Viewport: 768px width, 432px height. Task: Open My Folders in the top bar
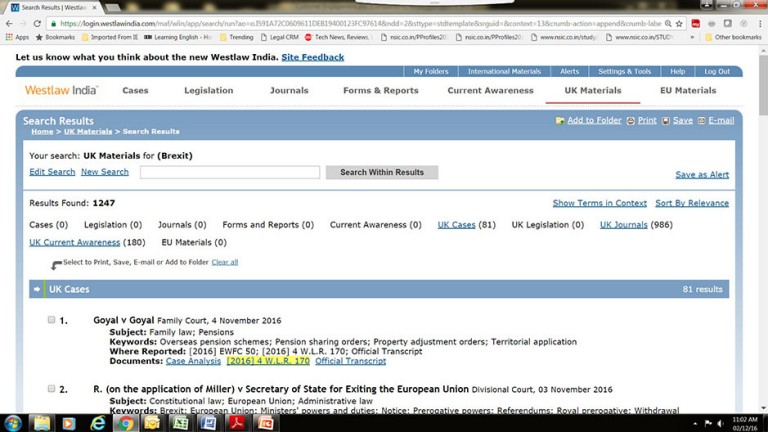(431, 72)
